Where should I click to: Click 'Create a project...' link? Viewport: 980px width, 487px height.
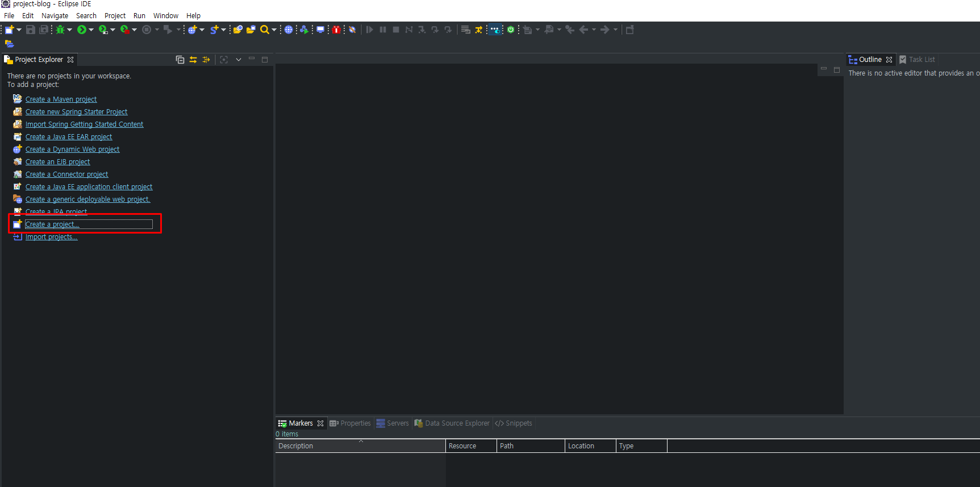pyautogui.click(x=52, y=224)
